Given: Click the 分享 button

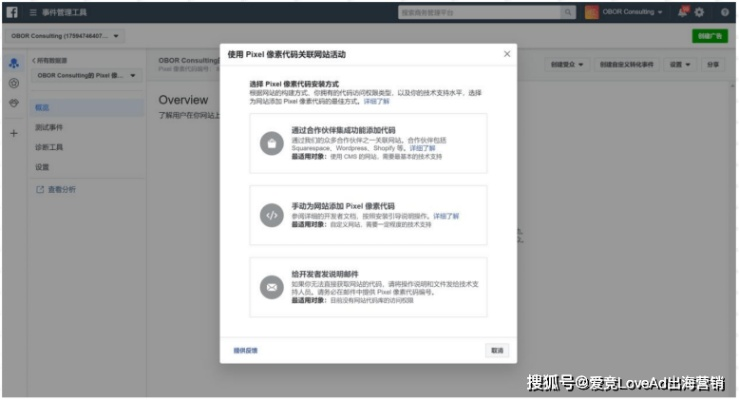Looking at the screenshot, I should click(713, 65).
